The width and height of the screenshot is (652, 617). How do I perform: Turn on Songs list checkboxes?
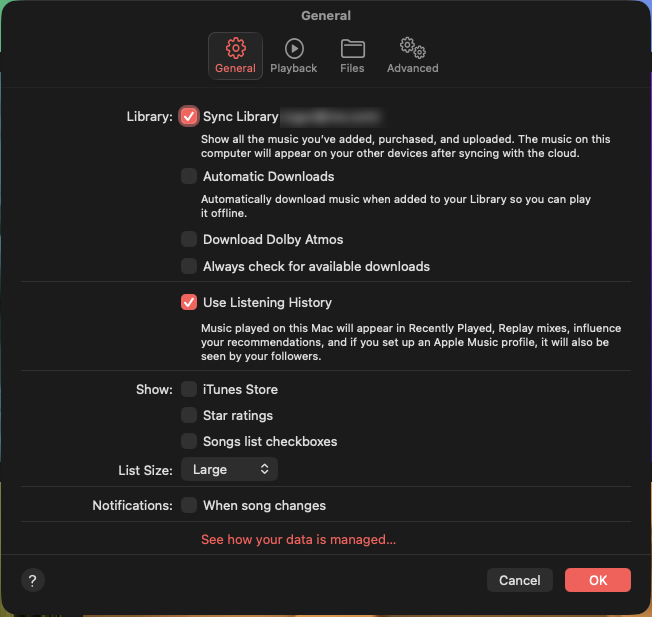coord(189,442)
